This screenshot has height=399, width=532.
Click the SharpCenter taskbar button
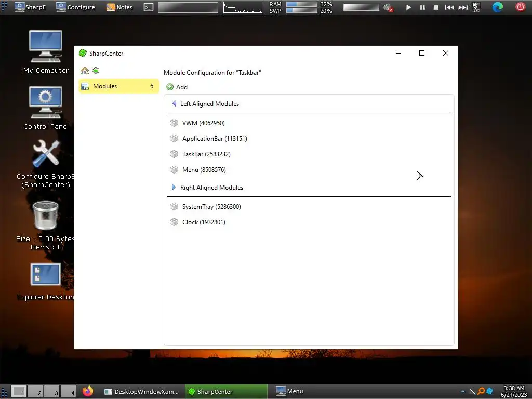[226, 392]
